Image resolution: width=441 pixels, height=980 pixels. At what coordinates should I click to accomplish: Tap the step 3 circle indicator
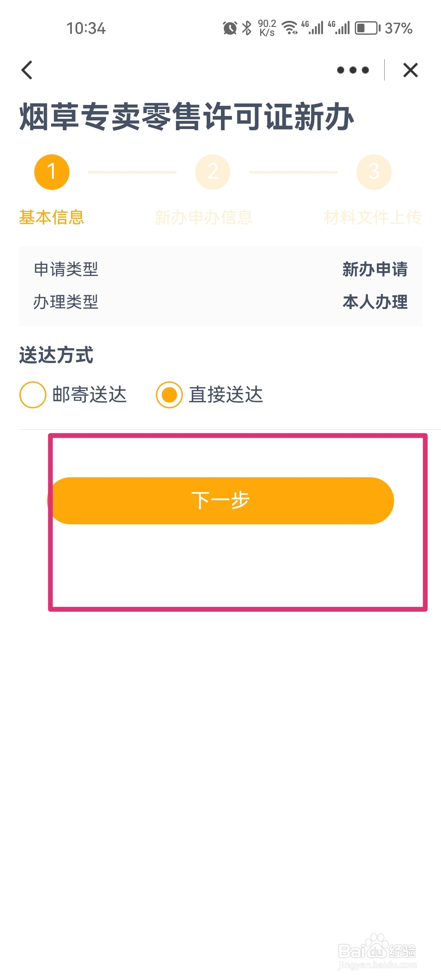coord(374,172)
